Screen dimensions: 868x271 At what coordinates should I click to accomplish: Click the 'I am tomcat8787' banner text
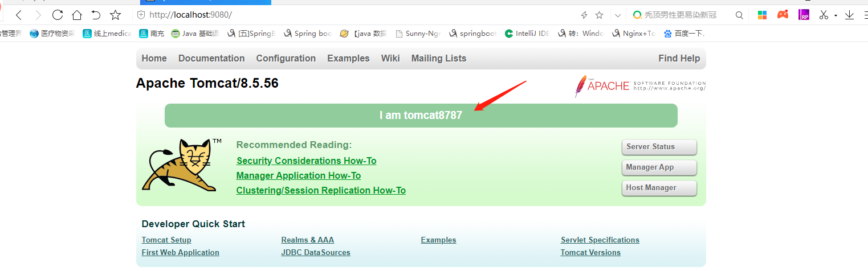pos(421,115)
